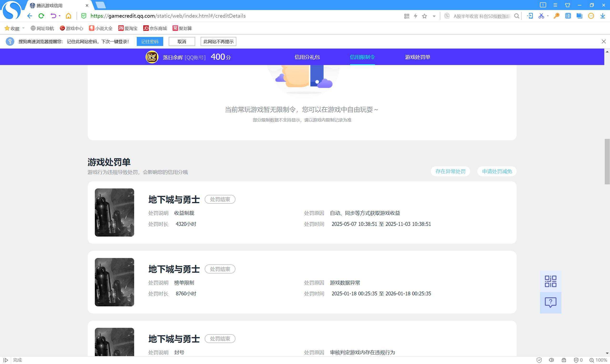Click the key password manager icon
610x364 pixels.
[x=556, y=16]
